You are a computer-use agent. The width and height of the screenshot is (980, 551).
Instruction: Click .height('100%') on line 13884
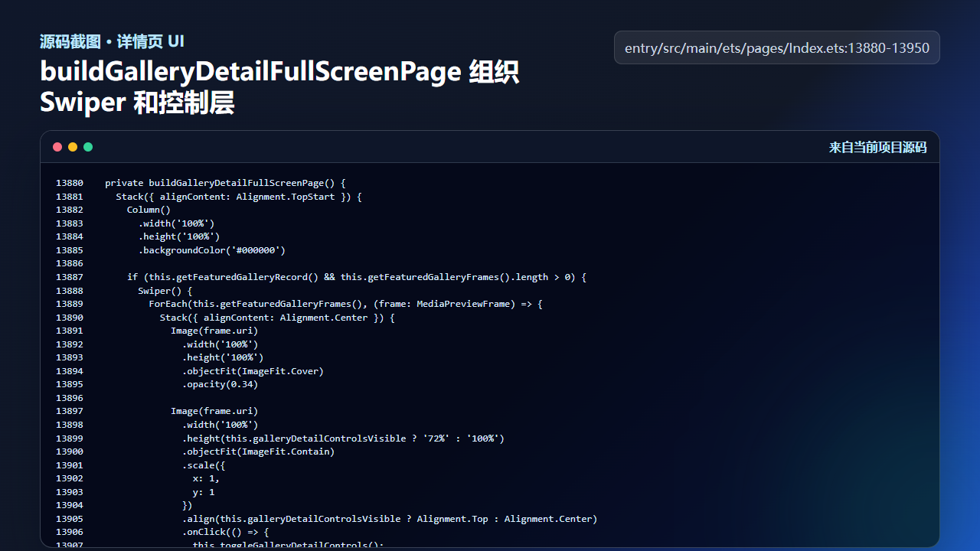coord(179,236)
